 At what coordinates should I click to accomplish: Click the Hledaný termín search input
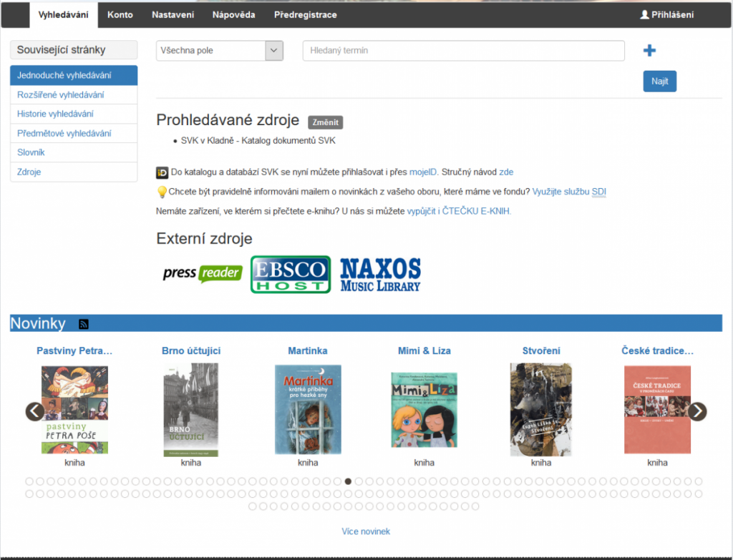coord(464,51)
